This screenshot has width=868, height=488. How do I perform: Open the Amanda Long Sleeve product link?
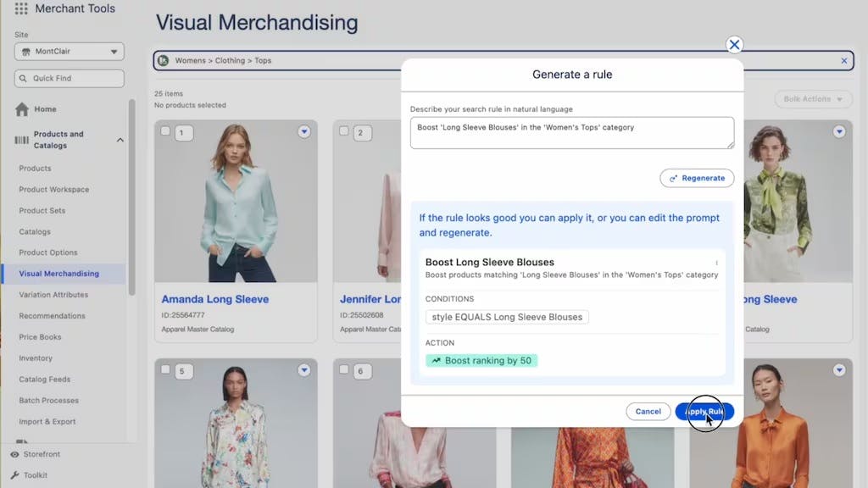[x=214, y=299]
